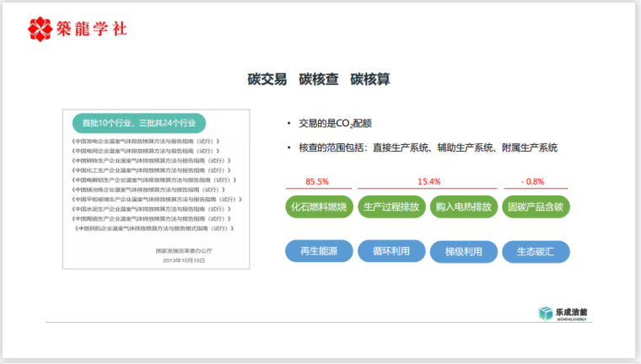This screenshot has height=364, width=641.
Task: Click the 85.5% percentage label
Action: point(317,181)
